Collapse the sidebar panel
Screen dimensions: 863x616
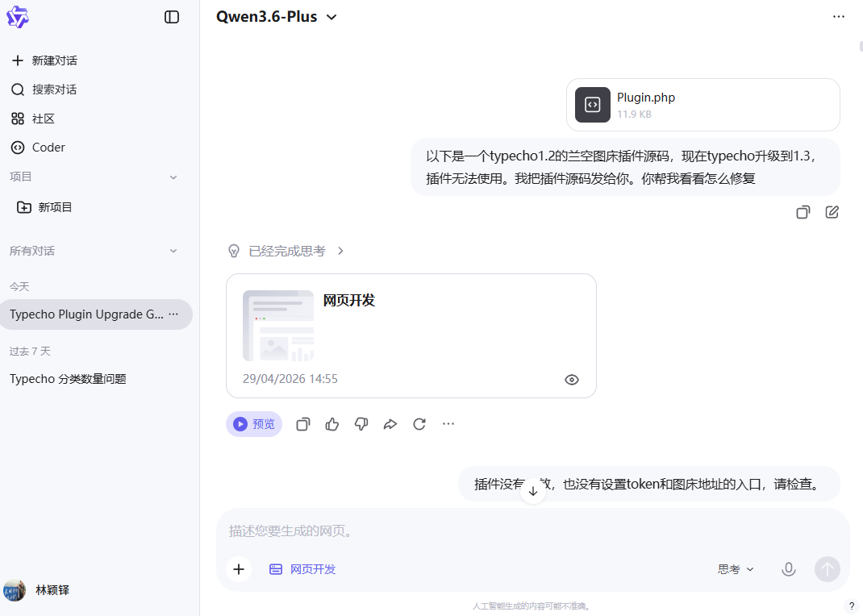coord(172,17)
